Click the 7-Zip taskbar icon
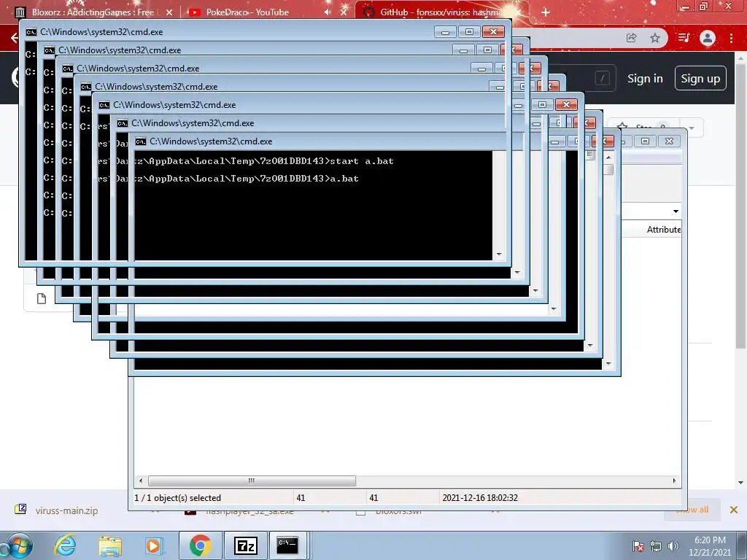Image resolution: width=747 pixels, height=560 pixels. 246,545
